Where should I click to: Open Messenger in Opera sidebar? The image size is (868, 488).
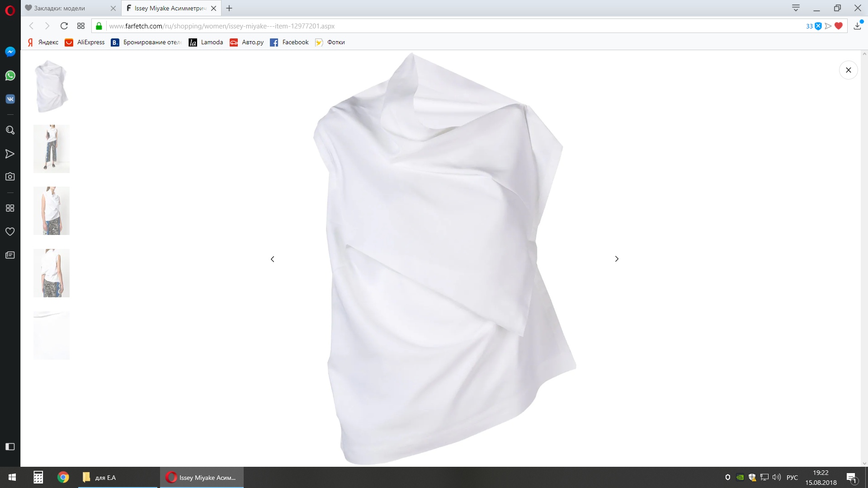tap(10, 52)
